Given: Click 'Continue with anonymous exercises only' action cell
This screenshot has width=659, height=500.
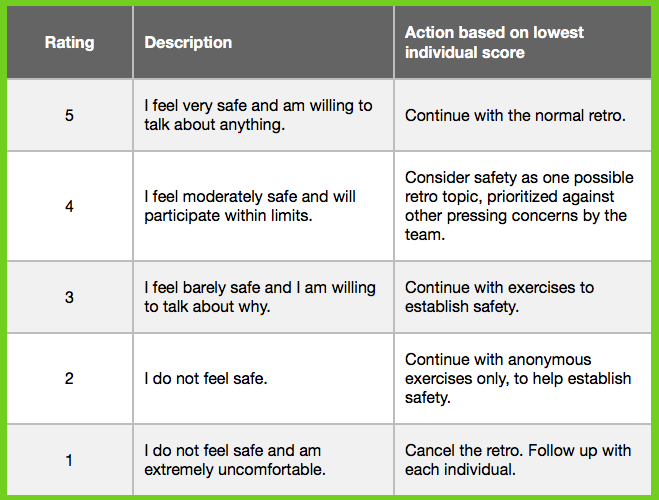Looking at the screenshot, I should coord(523,378).
